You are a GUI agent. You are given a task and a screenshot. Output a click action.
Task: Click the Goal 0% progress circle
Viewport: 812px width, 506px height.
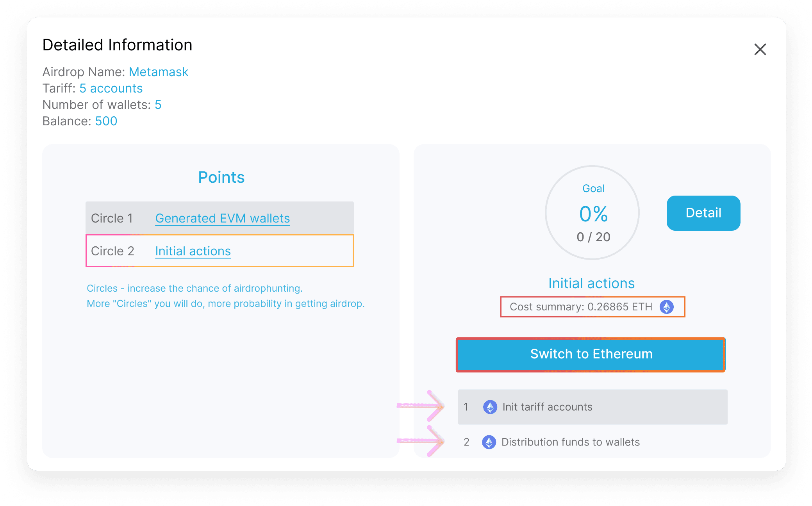(x=592, y=213)
